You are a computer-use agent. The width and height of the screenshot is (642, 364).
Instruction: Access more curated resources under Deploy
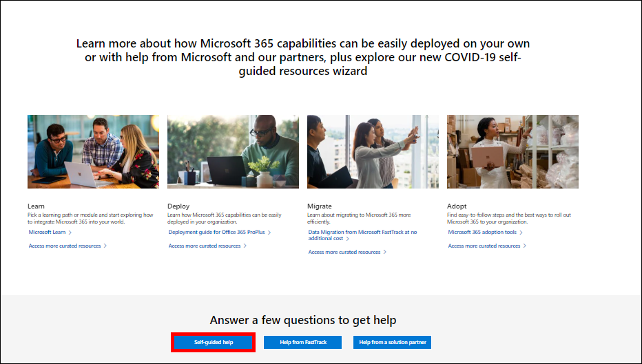point(207,246)
